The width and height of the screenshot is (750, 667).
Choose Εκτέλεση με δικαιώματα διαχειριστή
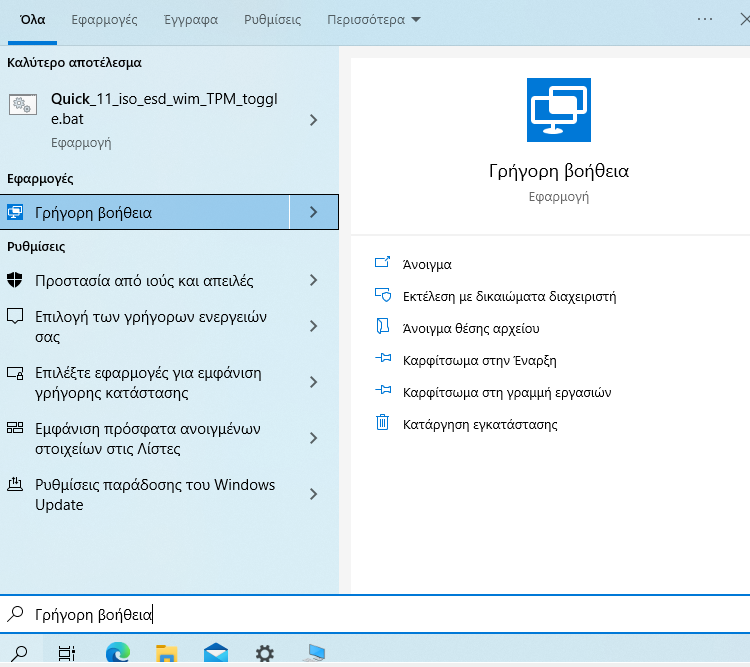click(x=509, y=297)
